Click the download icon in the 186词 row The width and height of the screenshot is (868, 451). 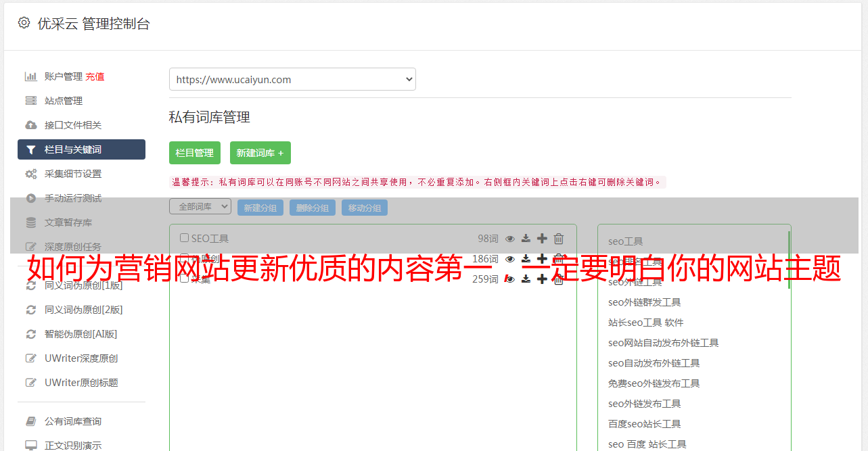[x=526, y=259]
